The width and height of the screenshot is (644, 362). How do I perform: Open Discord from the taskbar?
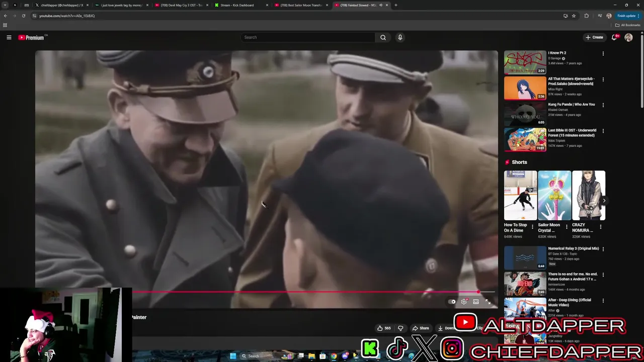click(345, 356)
